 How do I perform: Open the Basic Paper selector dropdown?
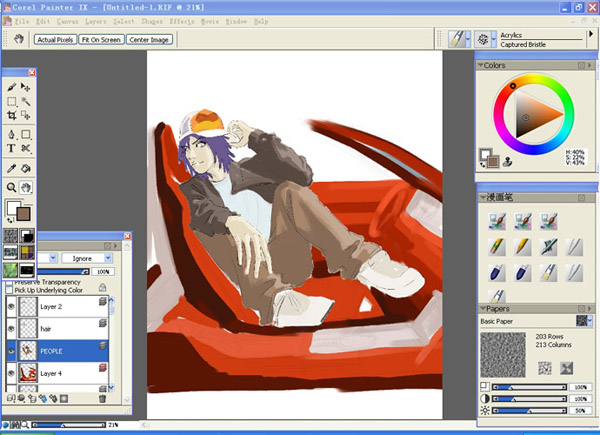coord(588,320)
